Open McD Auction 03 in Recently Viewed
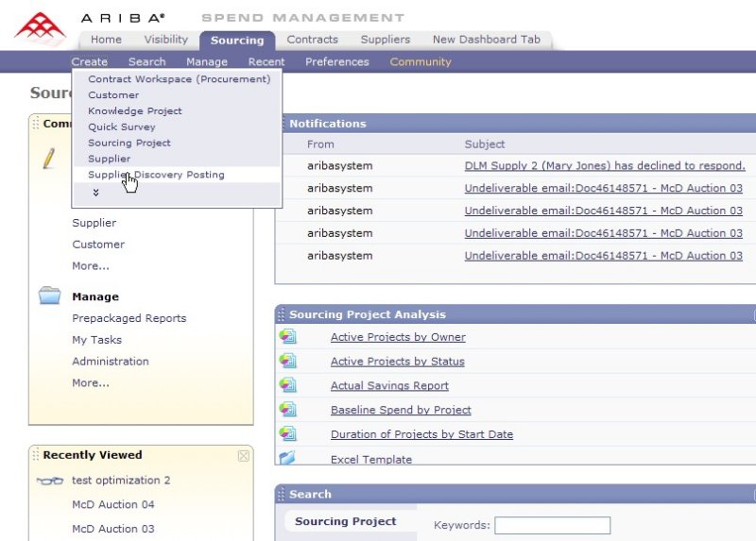This screenshot has width=756, height=541. tap(112, 529)
